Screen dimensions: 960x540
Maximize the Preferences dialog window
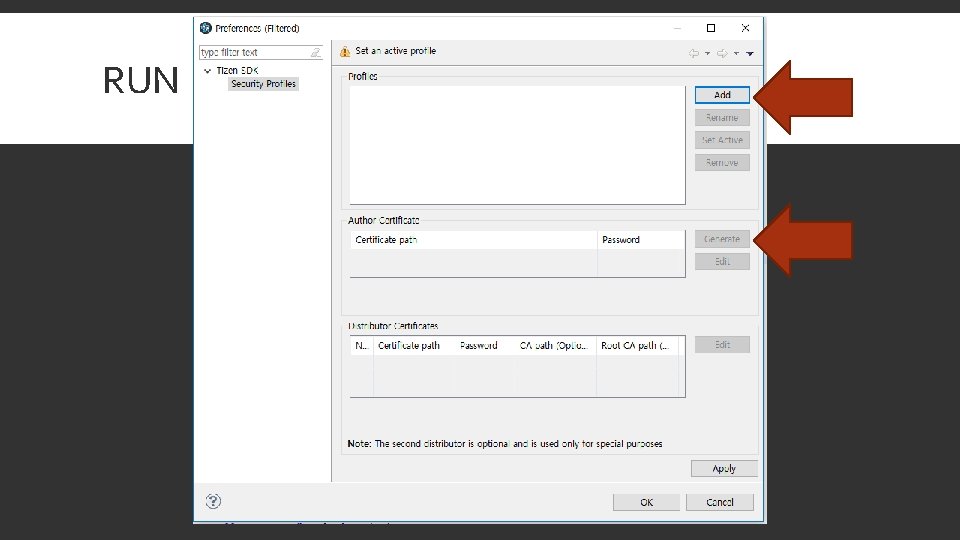[711, 28]
